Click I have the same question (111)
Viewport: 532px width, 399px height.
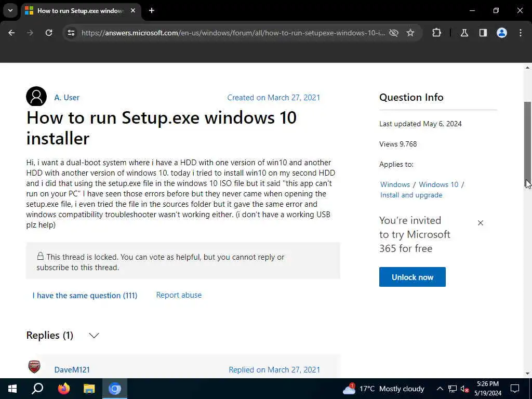click(85, 296)
